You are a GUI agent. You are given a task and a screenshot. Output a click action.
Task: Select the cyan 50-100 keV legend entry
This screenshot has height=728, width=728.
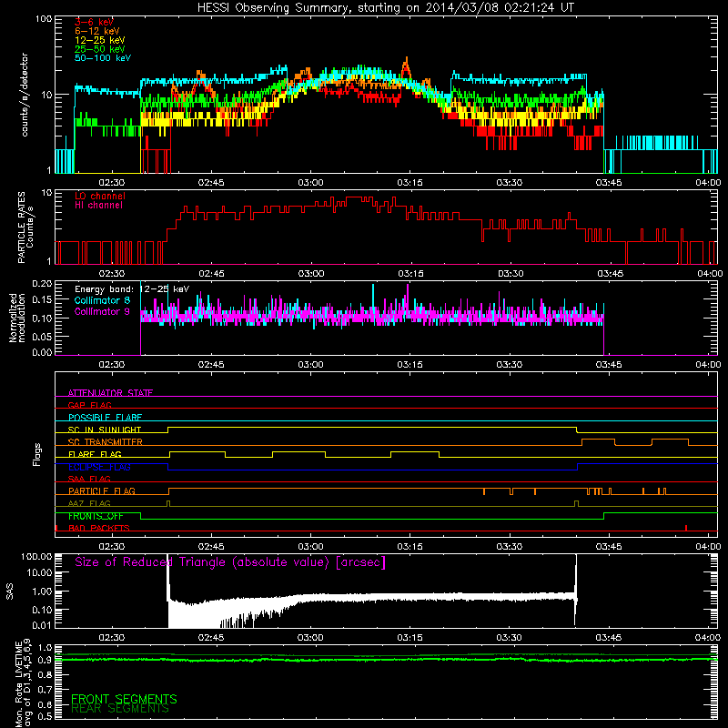pyautogui.click(x=103, y=57)
